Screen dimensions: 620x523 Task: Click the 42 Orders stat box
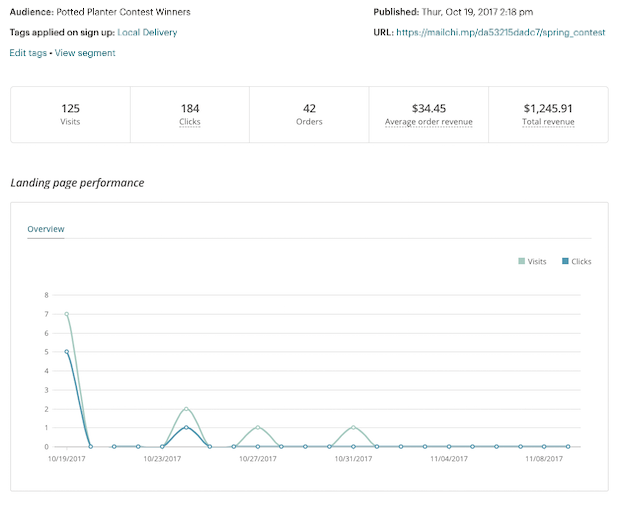tap(309, 114)
